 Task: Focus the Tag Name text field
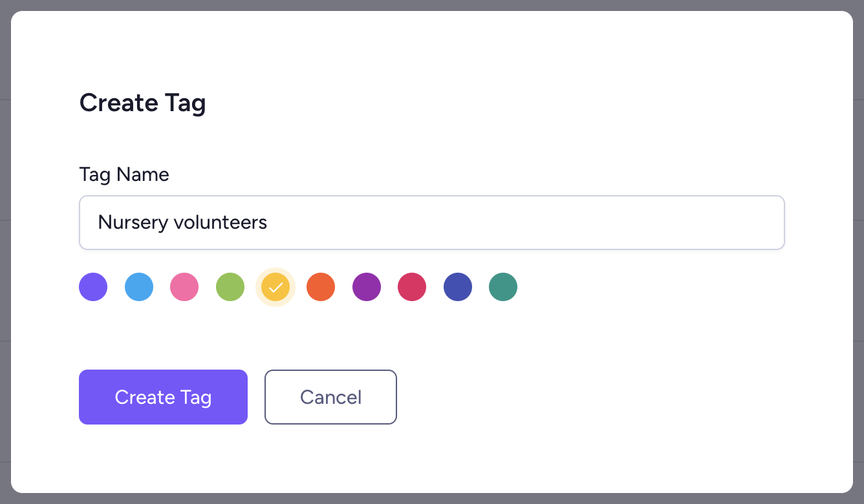tap(517, 223)
